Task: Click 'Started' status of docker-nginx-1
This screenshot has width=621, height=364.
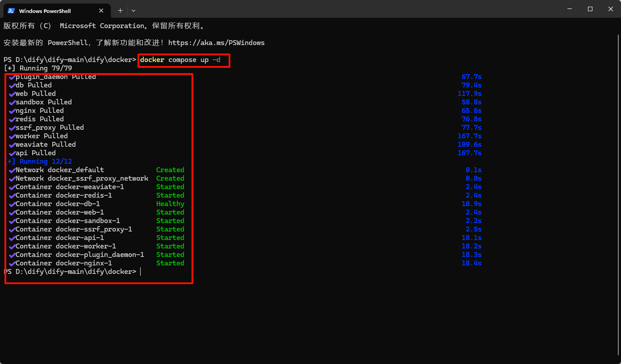Action: coord(170,263)
